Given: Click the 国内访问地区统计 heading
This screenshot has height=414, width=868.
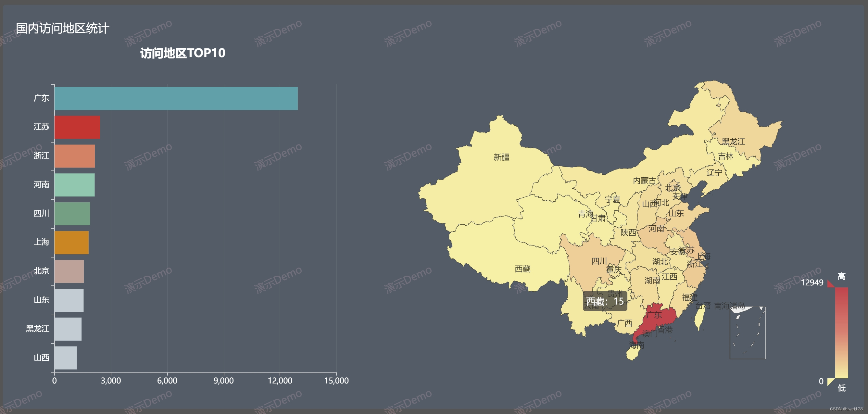Looking at the screenshot, I should click(x=62, y=28).
